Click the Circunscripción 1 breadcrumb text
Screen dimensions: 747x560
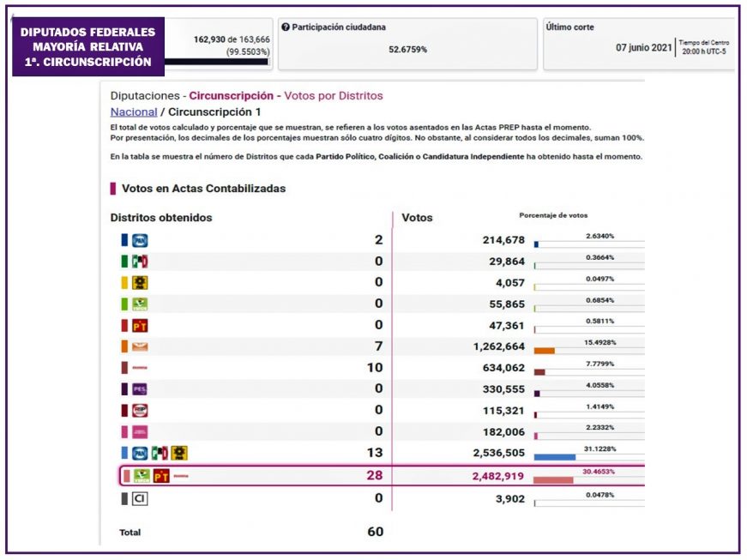[214, 111]
